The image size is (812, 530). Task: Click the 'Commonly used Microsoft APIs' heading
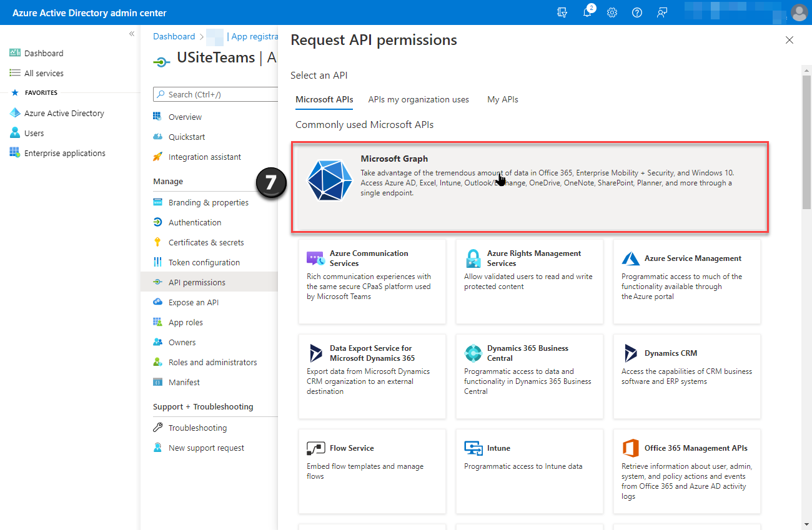(x=365, y=125)
